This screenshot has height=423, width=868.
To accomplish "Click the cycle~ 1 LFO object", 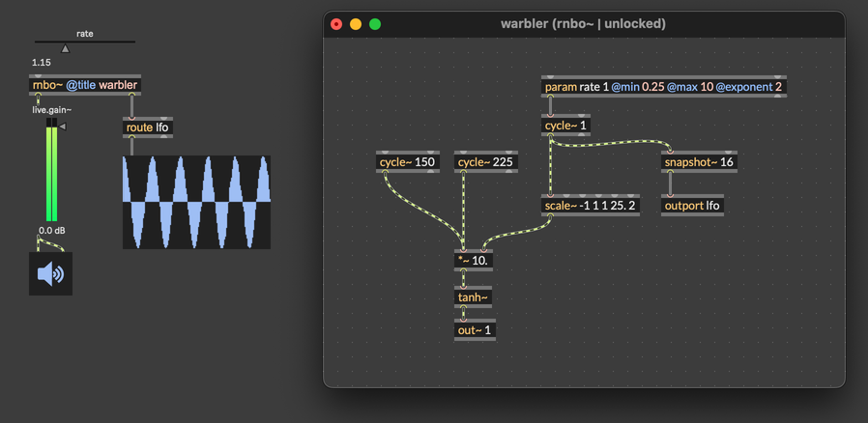I will (x=565, y=126).
